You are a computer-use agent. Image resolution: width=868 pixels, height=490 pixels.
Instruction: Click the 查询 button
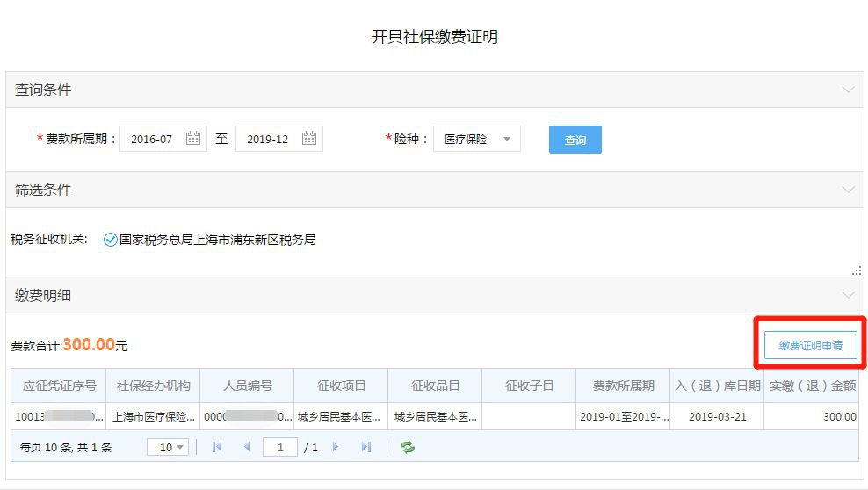click(x=575, y=140)
